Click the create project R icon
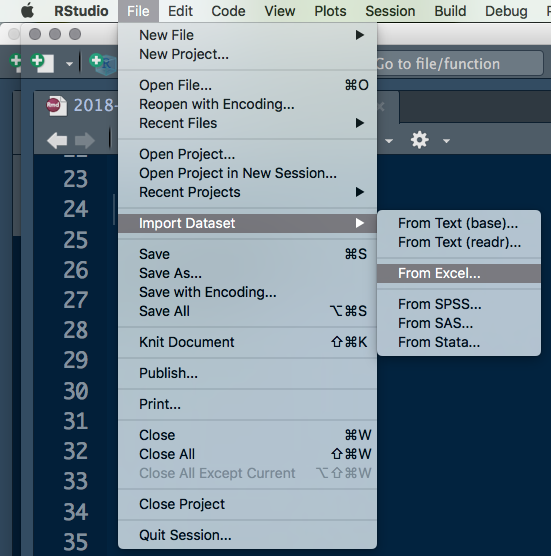 tap(103, 64)
